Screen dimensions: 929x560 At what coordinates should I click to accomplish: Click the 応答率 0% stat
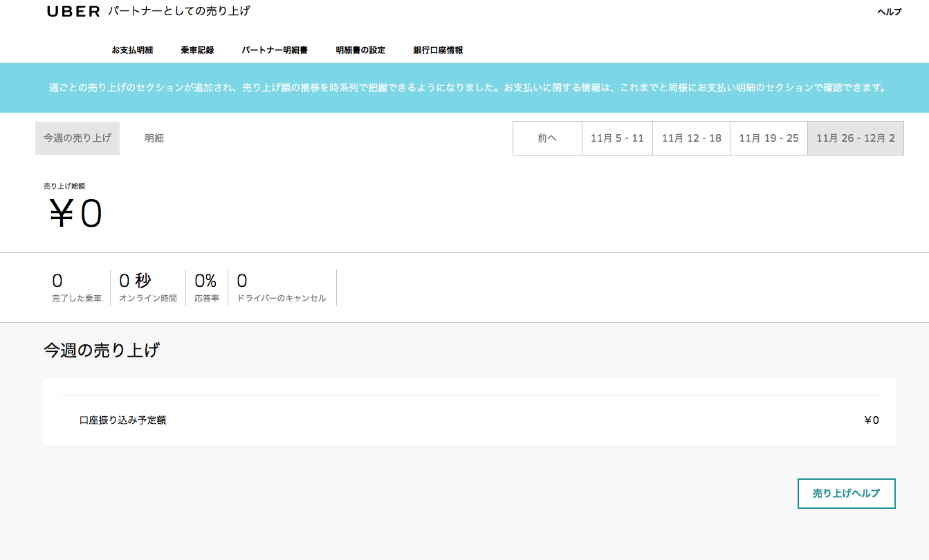[x=206, y=288]
